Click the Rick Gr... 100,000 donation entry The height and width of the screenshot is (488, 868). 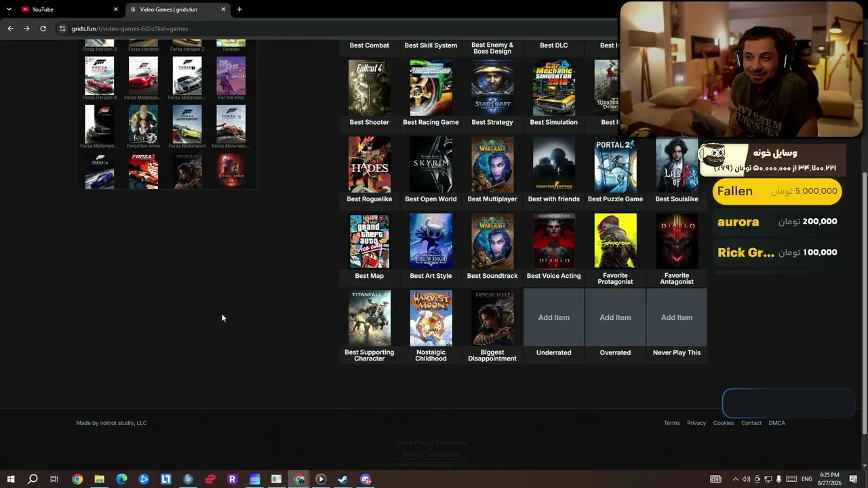pyautogui.click(x=777, y=252)
